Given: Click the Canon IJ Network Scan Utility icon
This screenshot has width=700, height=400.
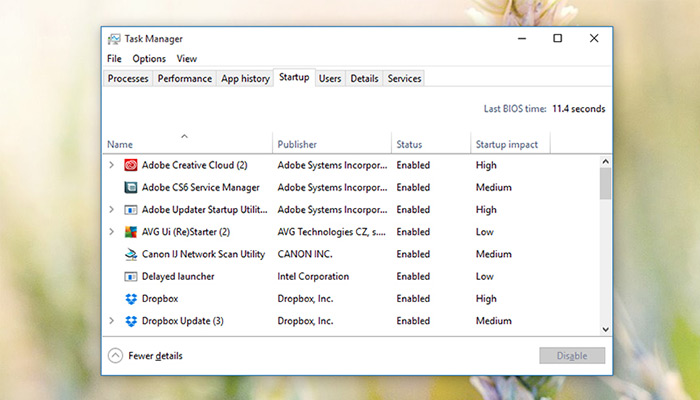Looking at the screenshot, I should [131, 254].
